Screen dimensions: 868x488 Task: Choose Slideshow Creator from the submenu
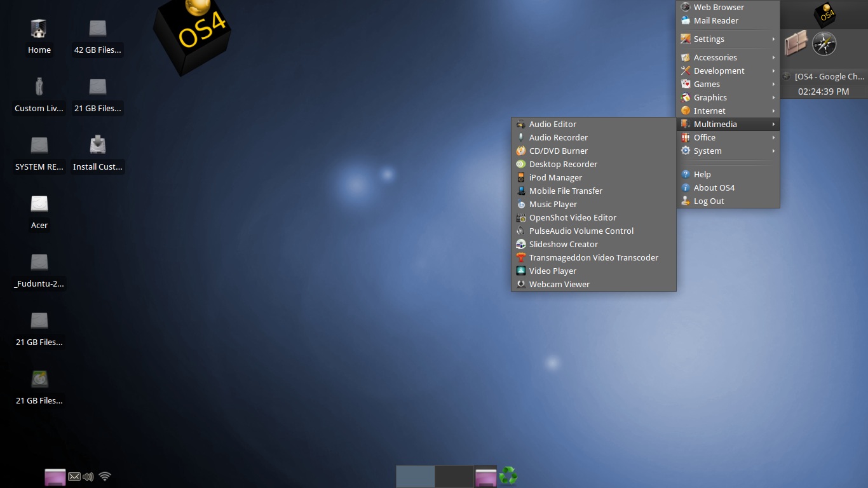pyautogui.click(x=593, y=245)
